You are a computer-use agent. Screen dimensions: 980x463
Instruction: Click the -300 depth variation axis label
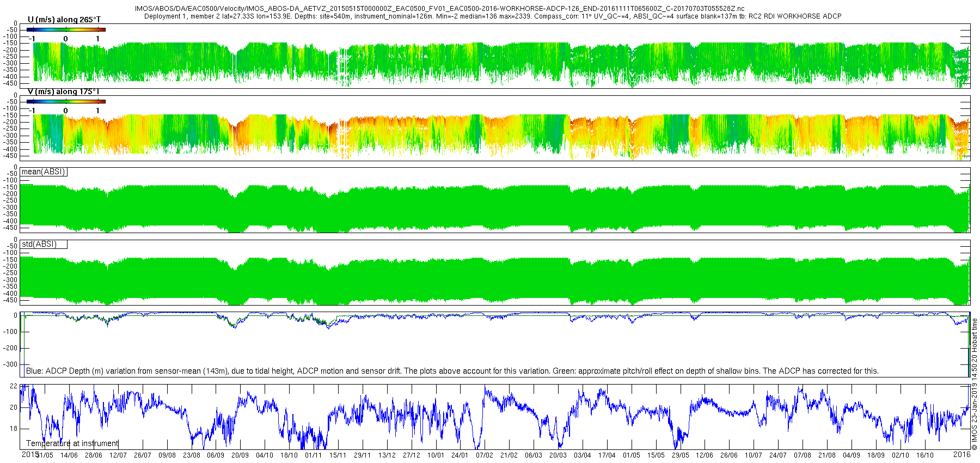point(11,364)
